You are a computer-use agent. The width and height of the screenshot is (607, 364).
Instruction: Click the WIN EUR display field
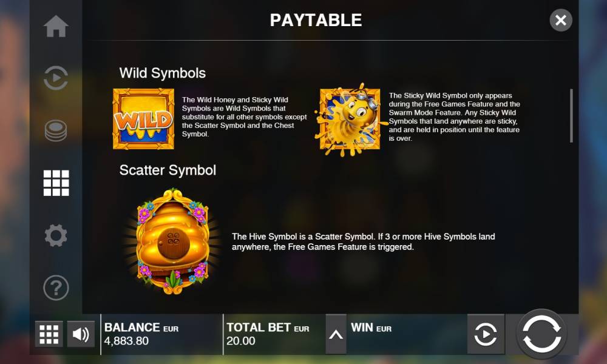(407, 334)
